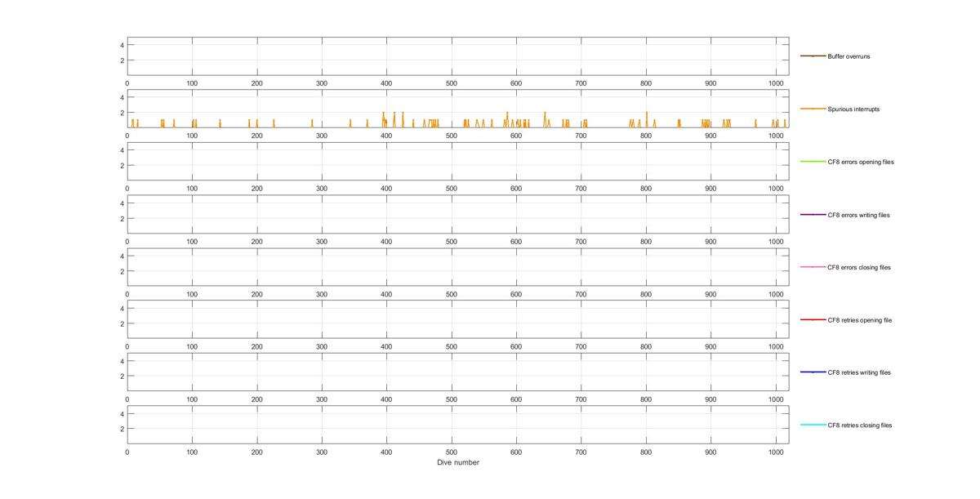The image size is (980, 499).
Task: Click the 500 tick label below Buffer overruns plot
Action: (452, 83)
